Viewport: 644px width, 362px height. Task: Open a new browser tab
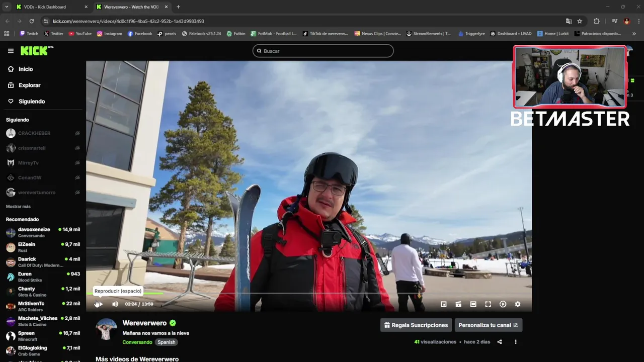coord(178,7)
